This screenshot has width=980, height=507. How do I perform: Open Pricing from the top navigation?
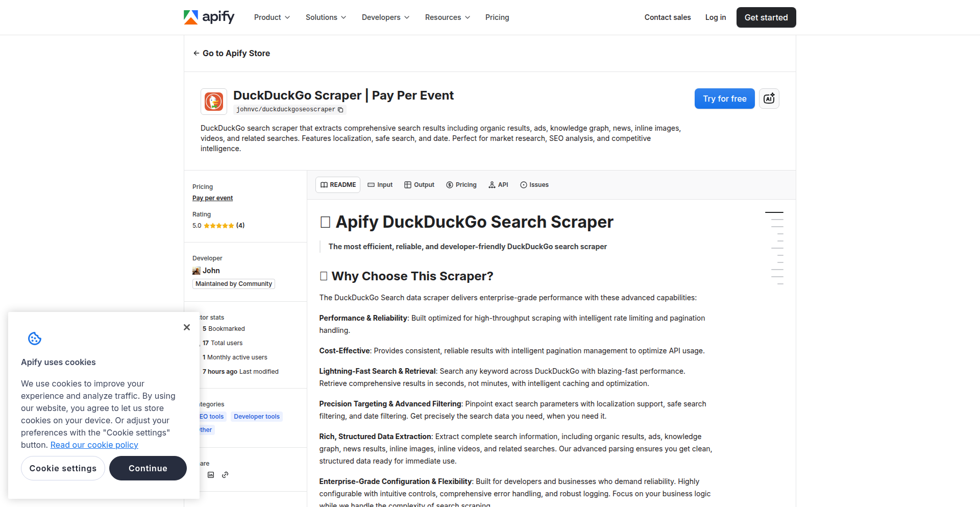[x=497, y=17]
